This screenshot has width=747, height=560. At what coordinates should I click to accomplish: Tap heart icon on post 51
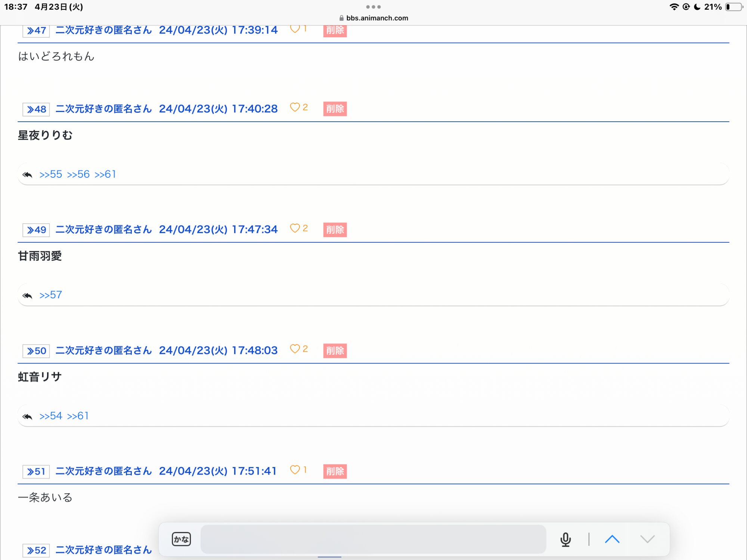(x=295, y=470)
